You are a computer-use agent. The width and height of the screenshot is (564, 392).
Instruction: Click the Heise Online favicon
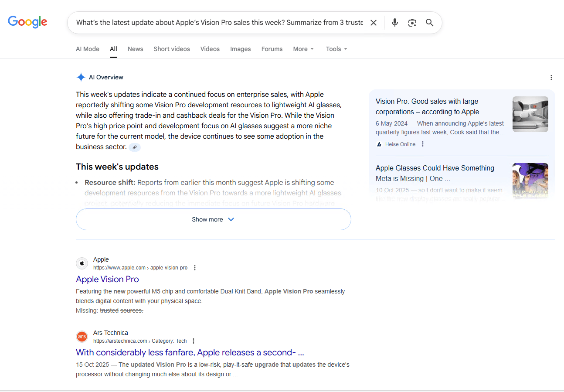pos(379,144)
